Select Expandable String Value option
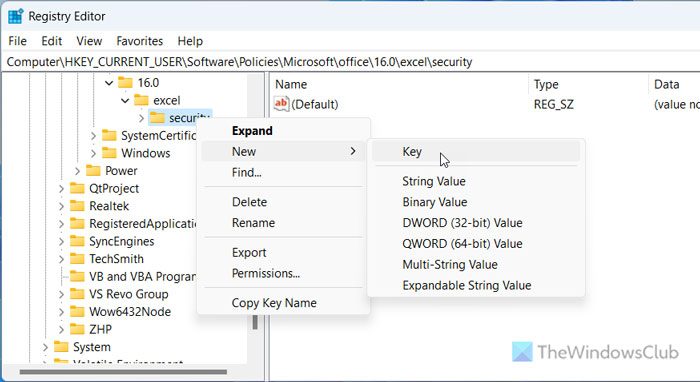Viewport: 700px width, 382px height. pos(476,285)
